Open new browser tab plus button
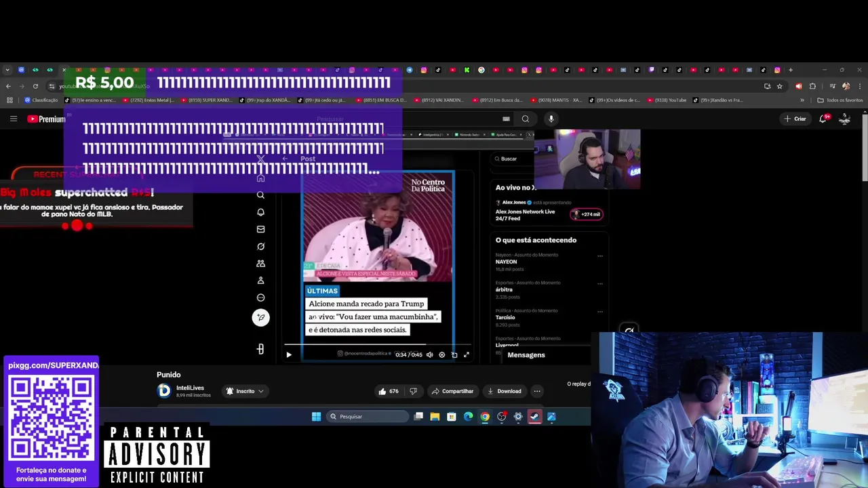This screenshot has height=488, width=868. [790, 70]
